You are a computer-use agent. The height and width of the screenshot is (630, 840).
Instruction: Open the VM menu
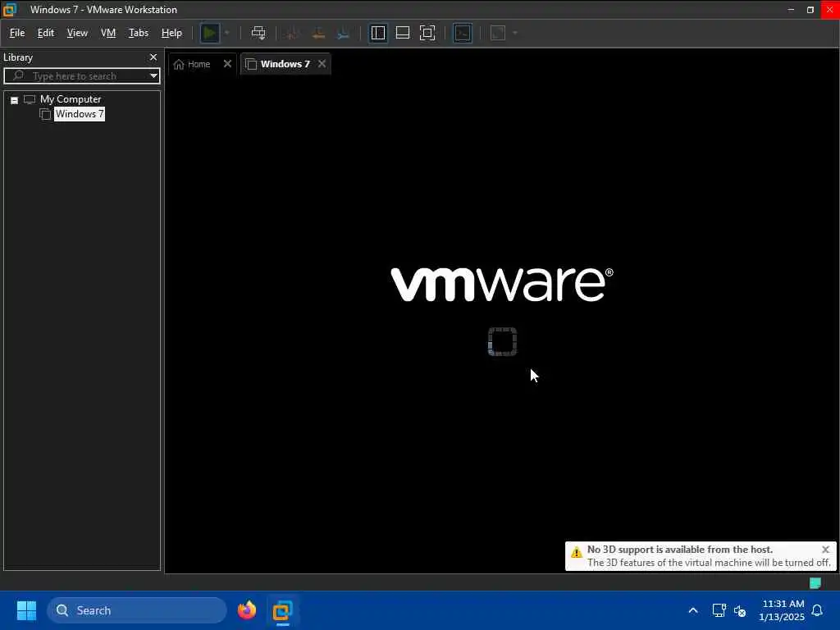coord(108,33)
